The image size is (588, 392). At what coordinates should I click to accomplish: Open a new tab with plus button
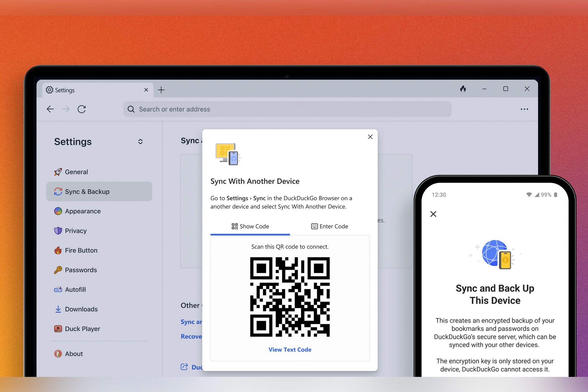[x=161, y=90]
